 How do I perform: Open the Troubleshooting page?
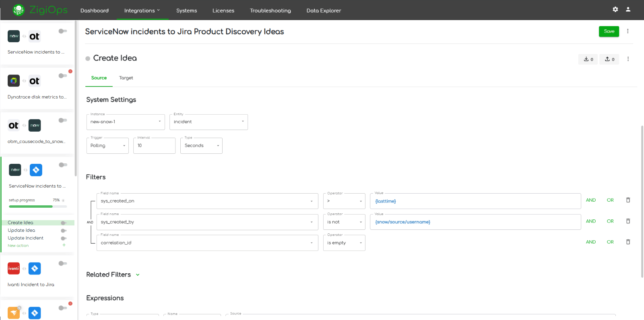(x=270, y=10)
